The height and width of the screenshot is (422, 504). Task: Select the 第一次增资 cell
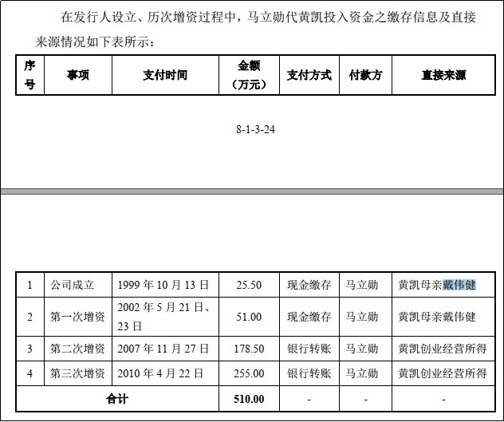77,317
